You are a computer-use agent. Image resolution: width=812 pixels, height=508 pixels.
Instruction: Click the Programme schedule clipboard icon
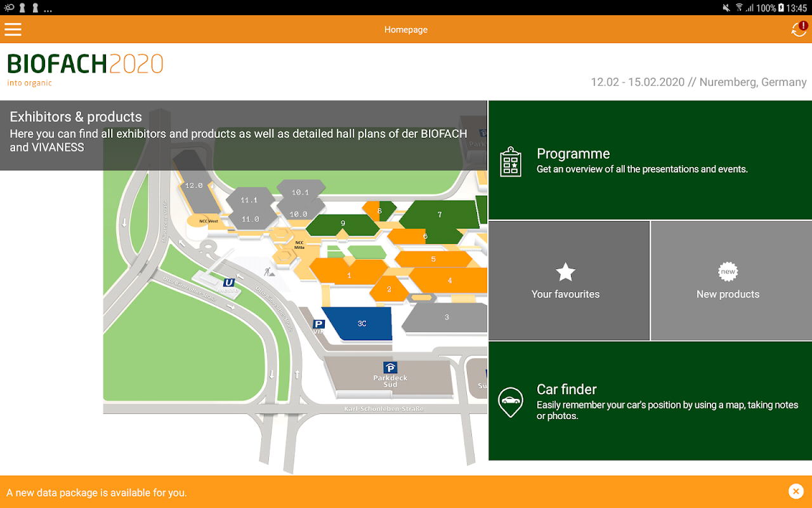511,161
